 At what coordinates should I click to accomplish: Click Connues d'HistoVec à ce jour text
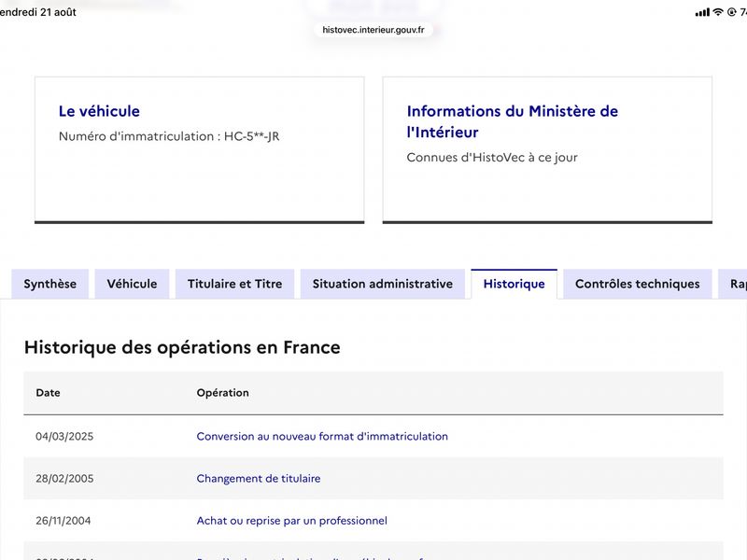point(492,157)
